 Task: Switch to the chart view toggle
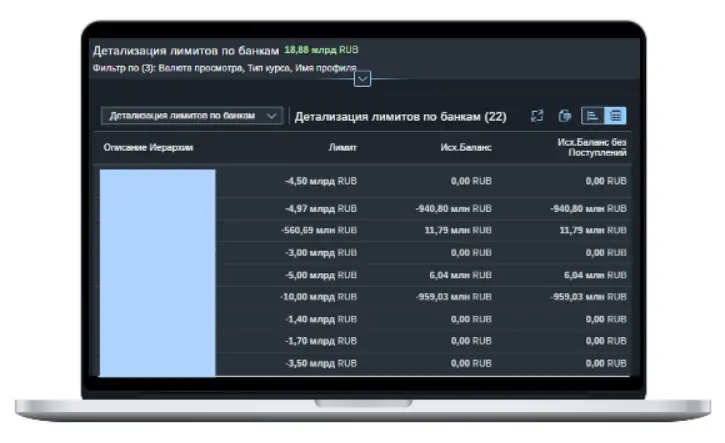point(592,116)
